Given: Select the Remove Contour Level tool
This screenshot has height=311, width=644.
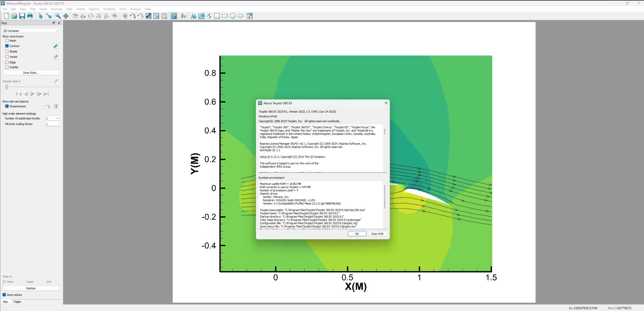Looking at the screenshot, I should pos(156,16).
